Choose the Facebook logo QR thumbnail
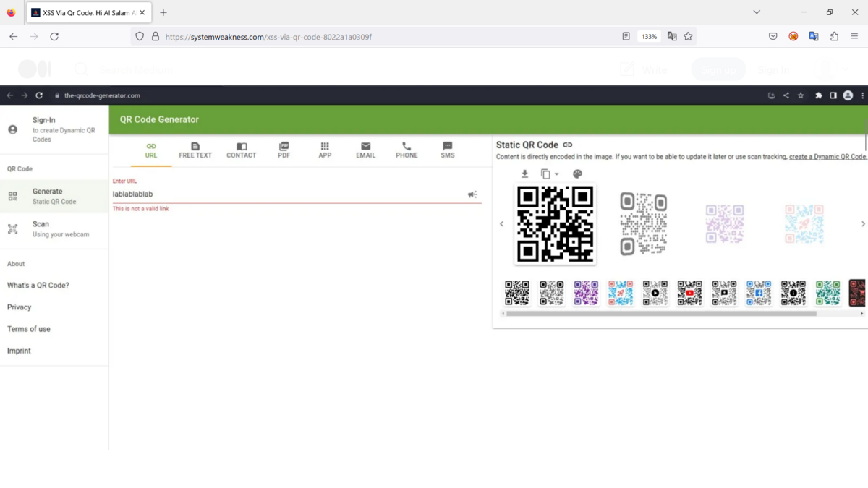 759,293
